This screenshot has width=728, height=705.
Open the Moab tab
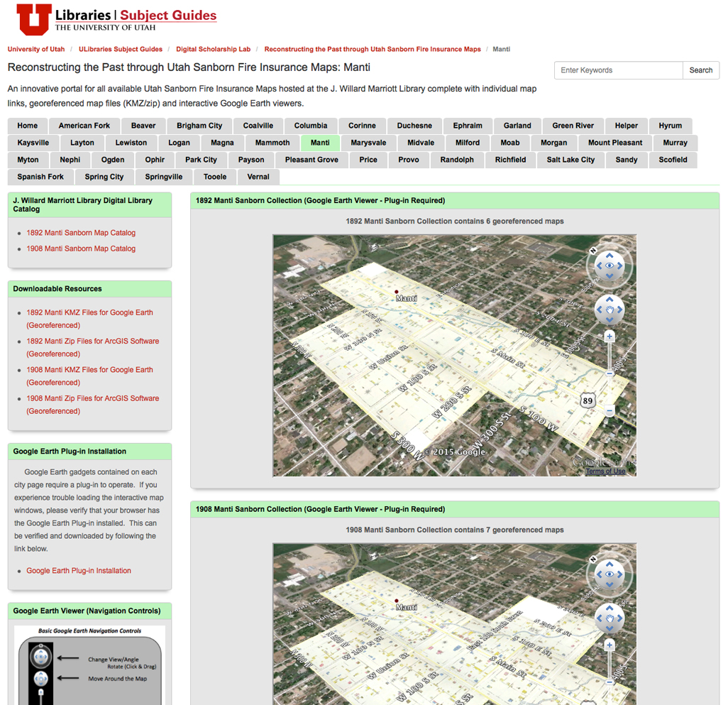pyautogui.click(x=509, y=143)
